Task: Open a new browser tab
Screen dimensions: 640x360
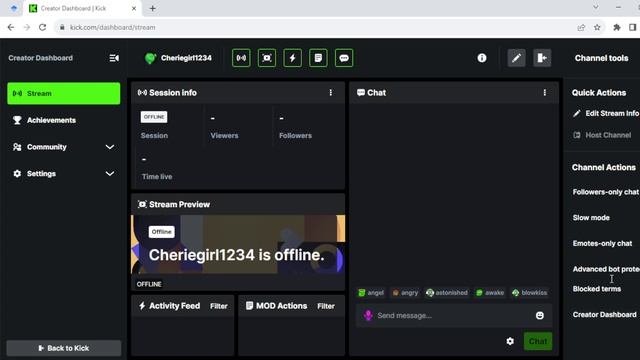Action: [x=153, y=8]
